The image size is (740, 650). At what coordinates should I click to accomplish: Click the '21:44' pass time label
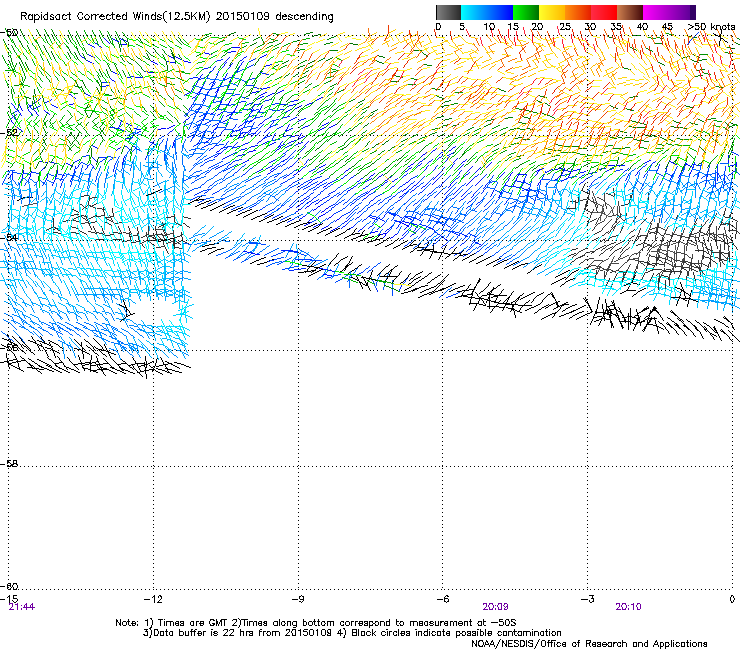tap(22, 607)
